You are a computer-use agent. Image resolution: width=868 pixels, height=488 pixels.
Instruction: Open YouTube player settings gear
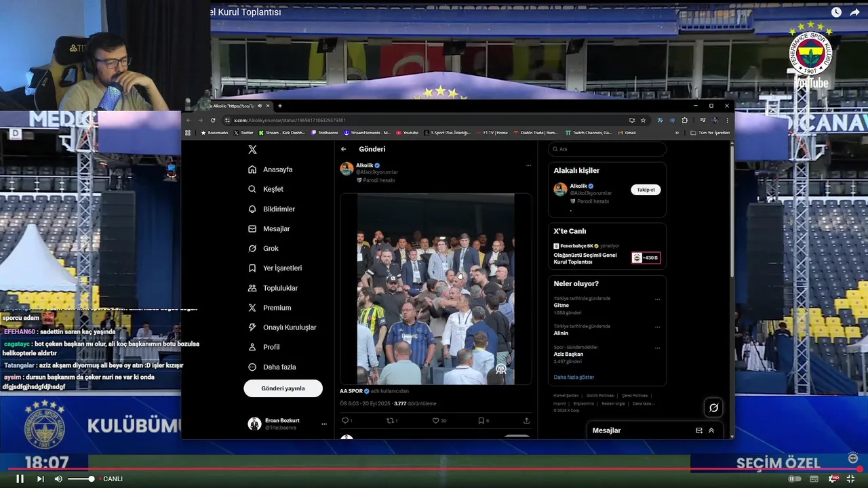pos(833,479)
